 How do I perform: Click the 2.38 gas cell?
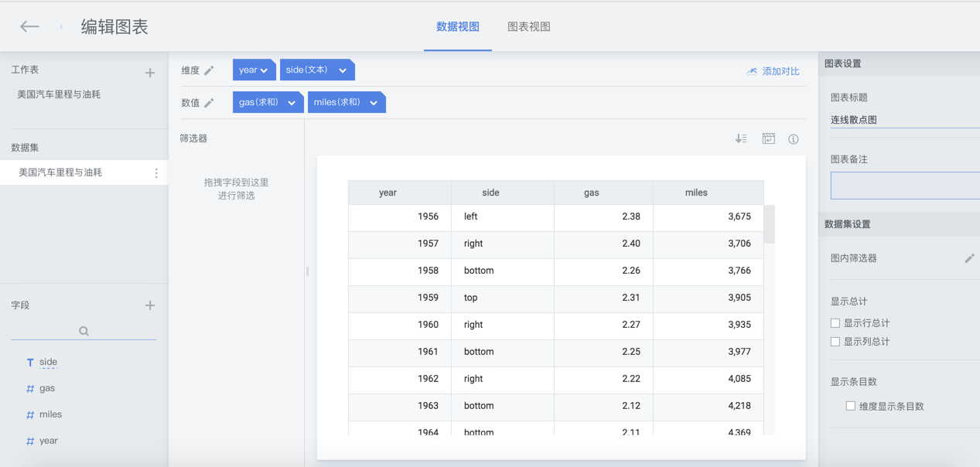click(x=603, y=216)
